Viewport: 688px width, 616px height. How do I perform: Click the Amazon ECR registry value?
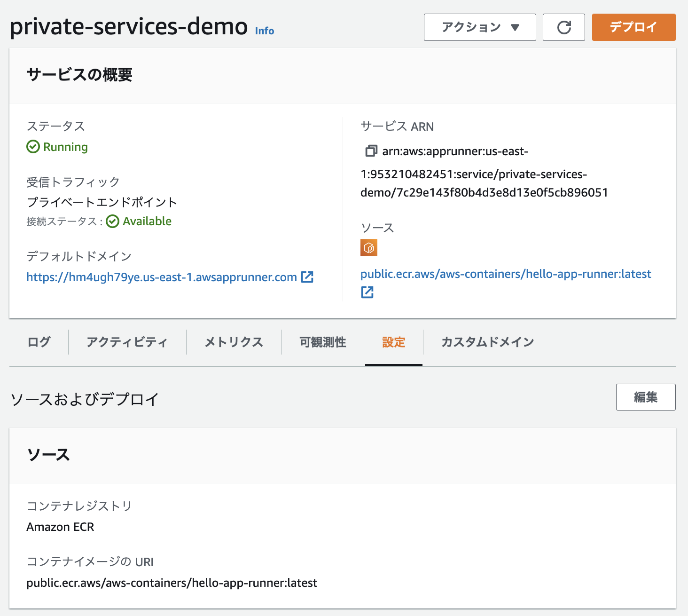pos(60,527)
